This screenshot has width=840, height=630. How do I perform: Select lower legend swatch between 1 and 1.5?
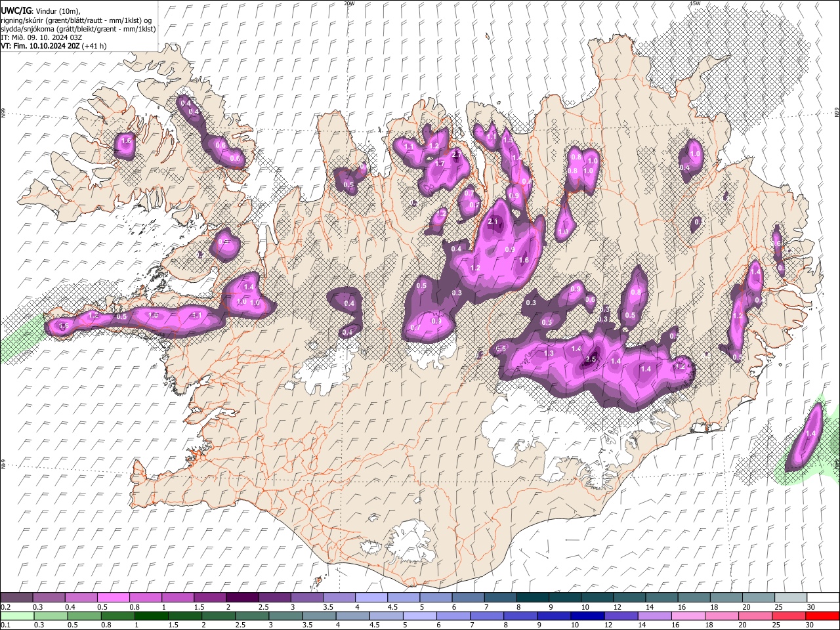coord(152,616)
